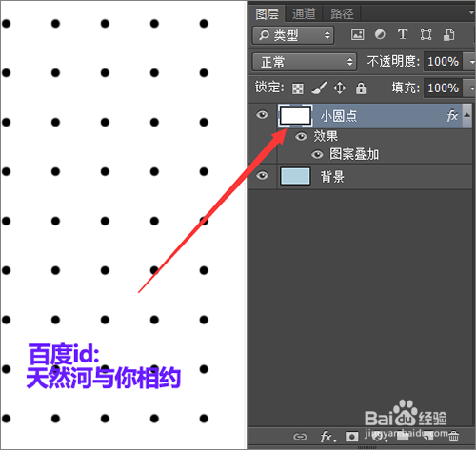Click the 不透明度 label
The width and height of the screenshot is (476, 450).
[393, 61]
